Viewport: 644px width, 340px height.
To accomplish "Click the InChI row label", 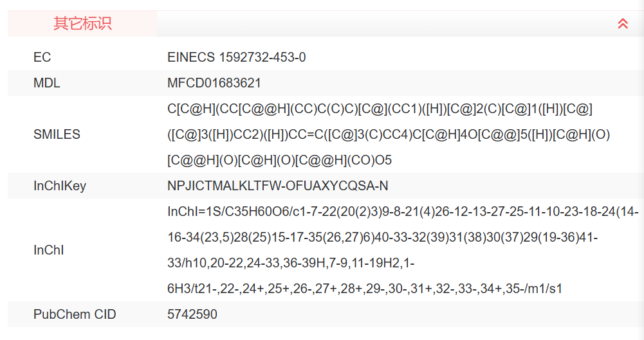I will 48,250.
